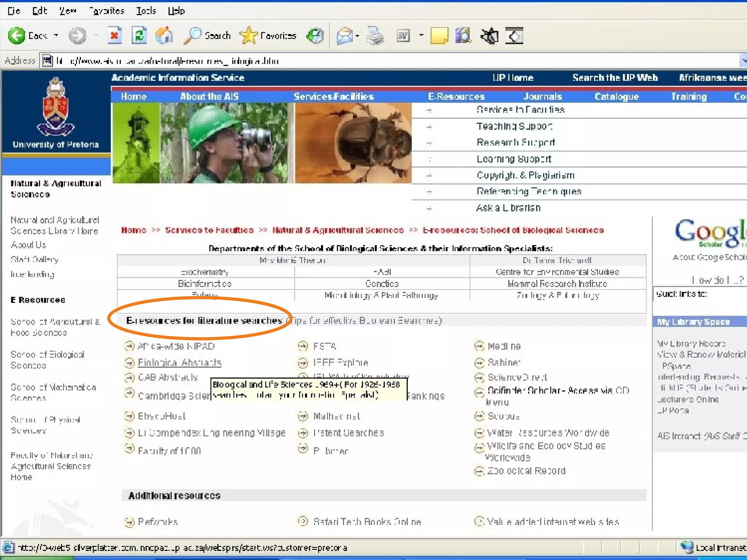Click the University of Pretoria crest logo
This screenshot has width=747, height=560.
click(x=55, y=108)
